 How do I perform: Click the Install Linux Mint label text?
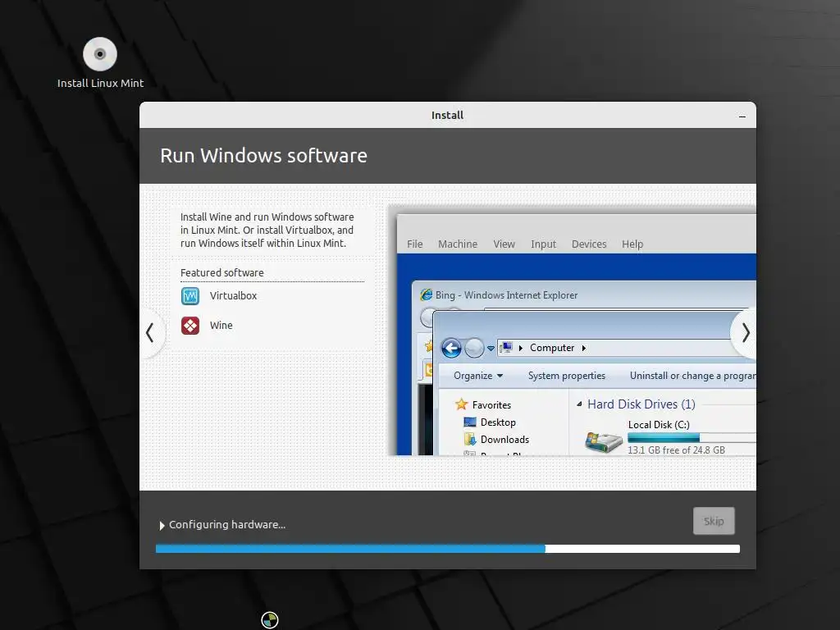point(100,83)
